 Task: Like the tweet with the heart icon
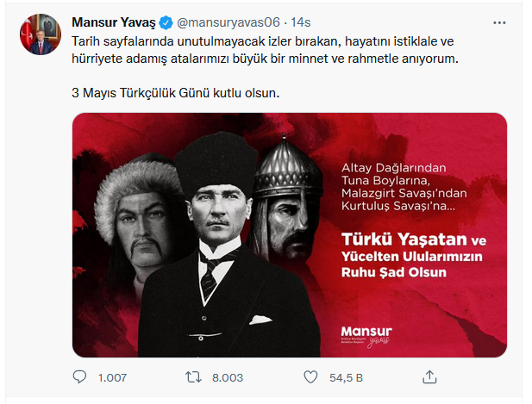pos(311,377)
